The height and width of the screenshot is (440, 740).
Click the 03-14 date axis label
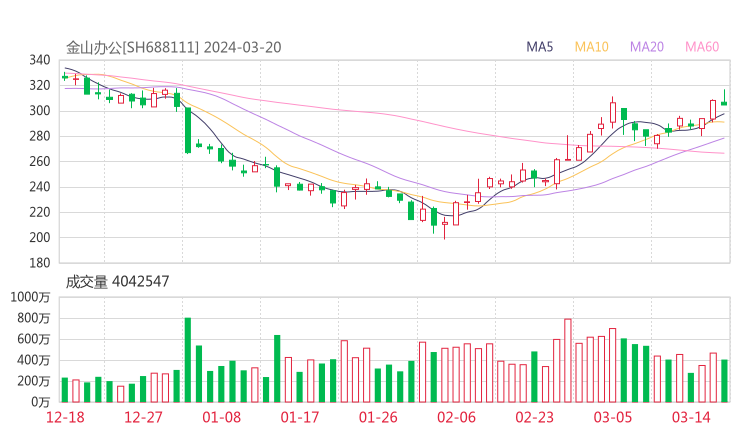click(691, 417)
